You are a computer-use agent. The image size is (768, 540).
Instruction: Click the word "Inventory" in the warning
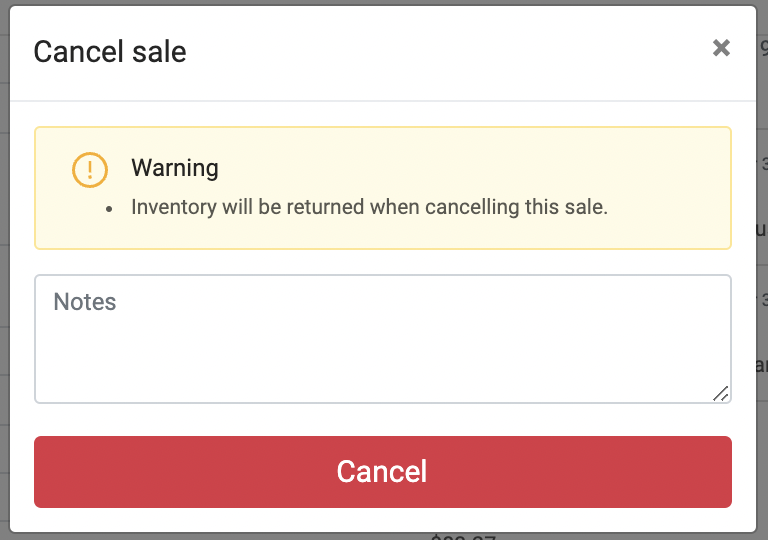(x=172, y=208)
